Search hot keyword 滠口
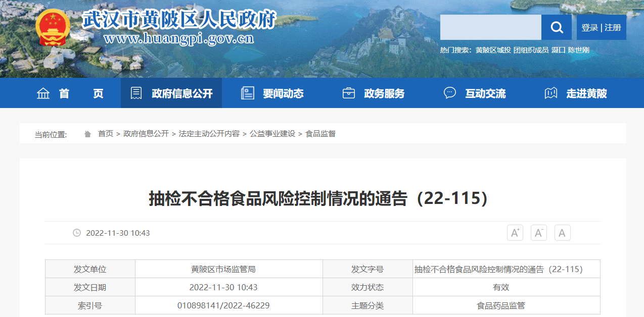This screenshot has height=317, width=644. [559, 50]
